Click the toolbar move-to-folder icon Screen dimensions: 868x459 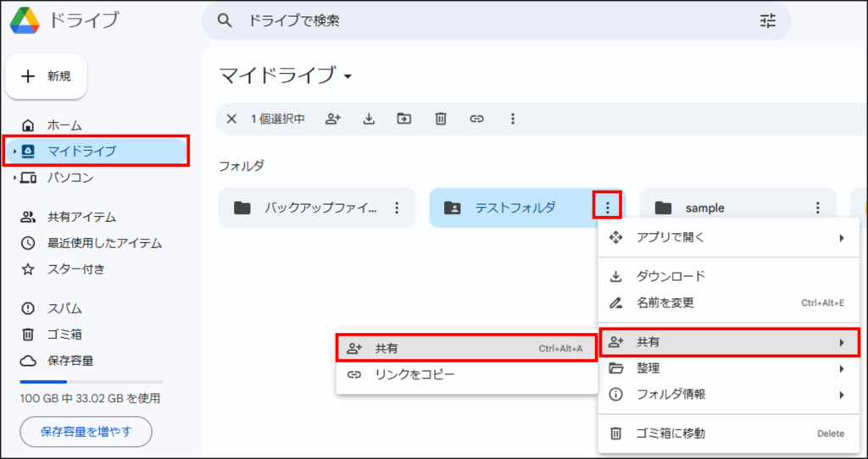(x=404, y=119)
